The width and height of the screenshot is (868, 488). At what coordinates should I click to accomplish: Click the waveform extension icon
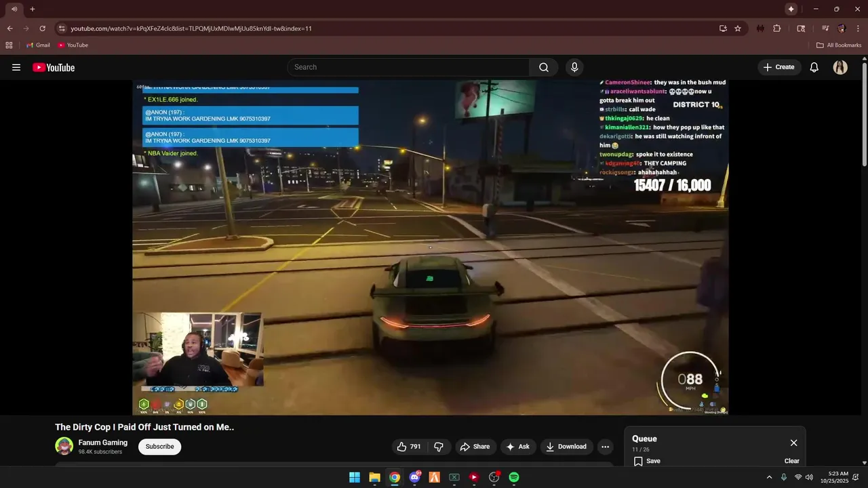click(x=760, y=28)
